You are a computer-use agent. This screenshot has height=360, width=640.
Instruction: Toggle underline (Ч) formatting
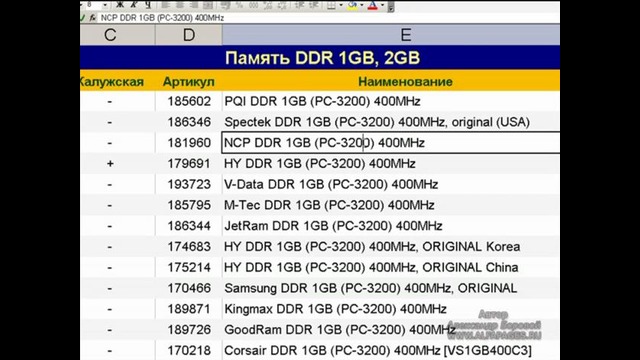coord(148,4)
